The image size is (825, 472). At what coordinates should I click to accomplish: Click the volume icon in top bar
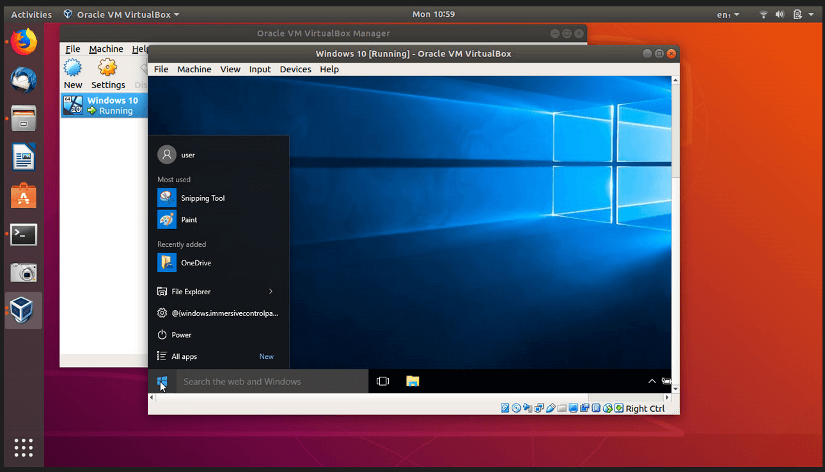click(780, 15)
